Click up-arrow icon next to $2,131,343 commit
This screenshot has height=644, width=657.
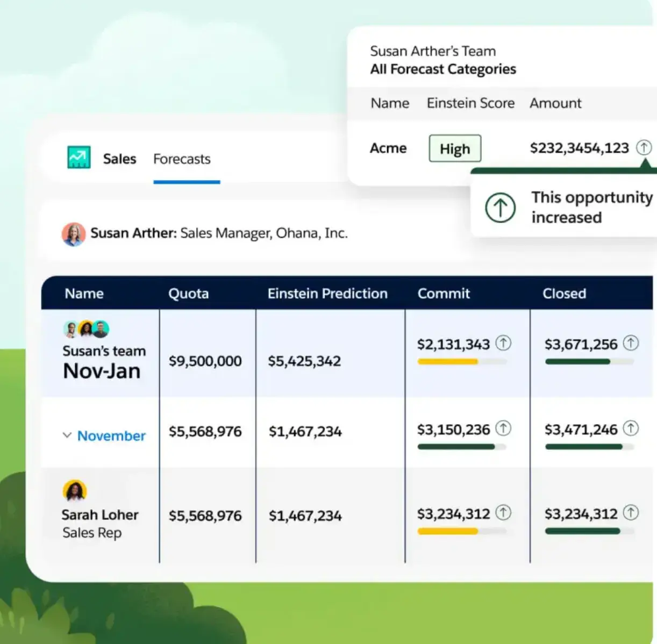tap(503, 343)
